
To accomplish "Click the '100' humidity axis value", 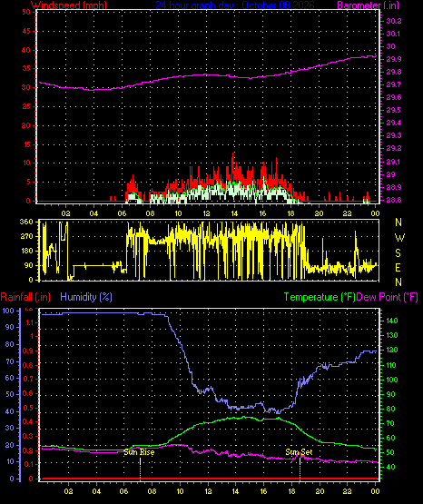I will pyautogui.click(x=8, y=311).
